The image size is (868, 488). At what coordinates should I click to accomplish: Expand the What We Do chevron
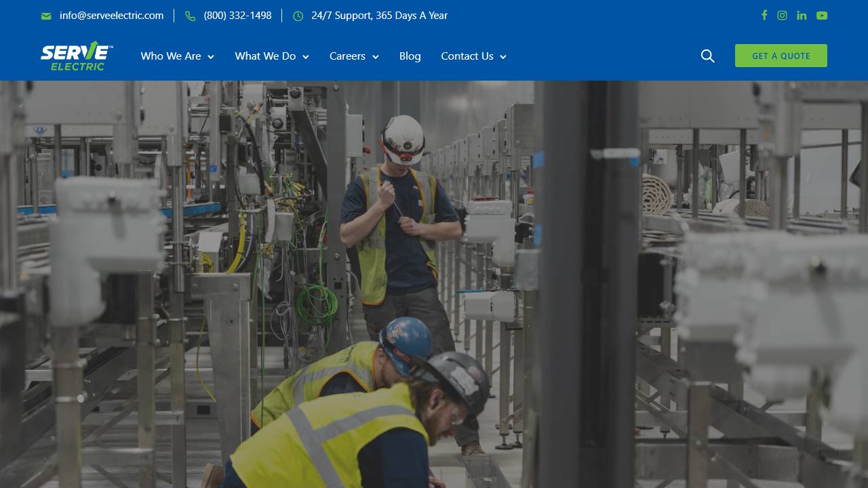(306, 57)
